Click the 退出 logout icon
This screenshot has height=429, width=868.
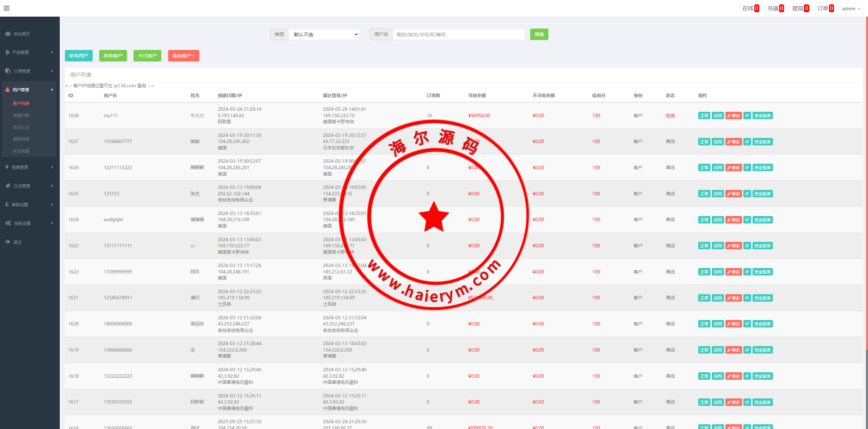8,242
